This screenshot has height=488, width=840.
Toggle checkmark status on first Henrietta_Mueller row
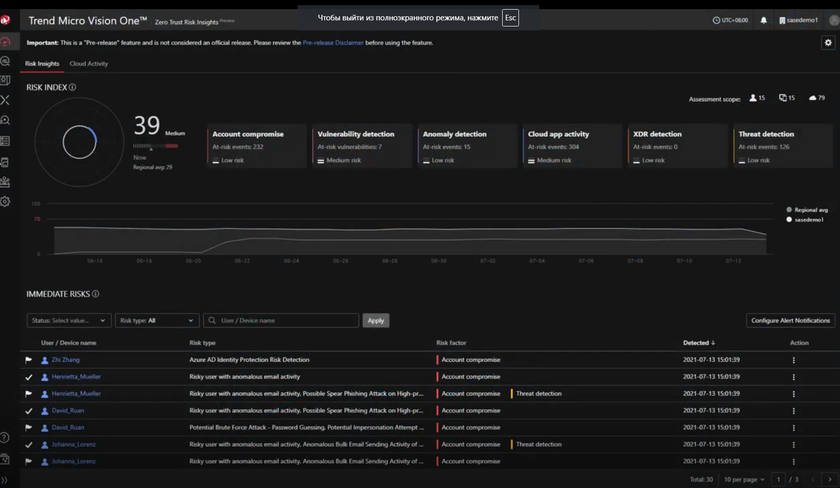[x=29, y=377]
